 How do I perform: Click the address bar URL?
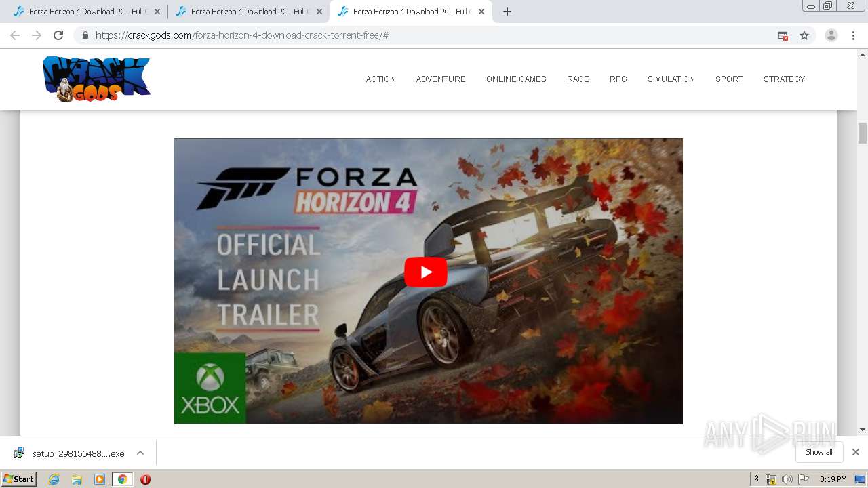tap(241, 35)
